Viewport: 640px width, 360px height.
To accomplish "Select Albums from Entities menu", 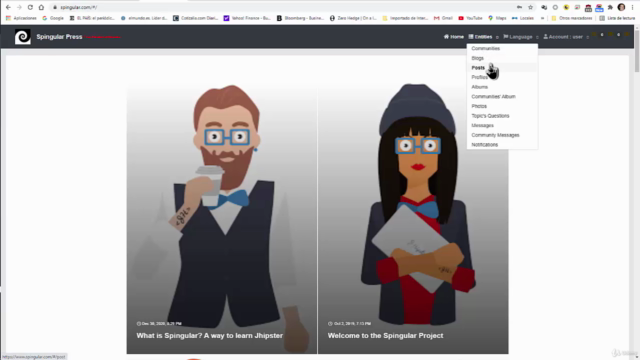I will (x=480, y=87).
